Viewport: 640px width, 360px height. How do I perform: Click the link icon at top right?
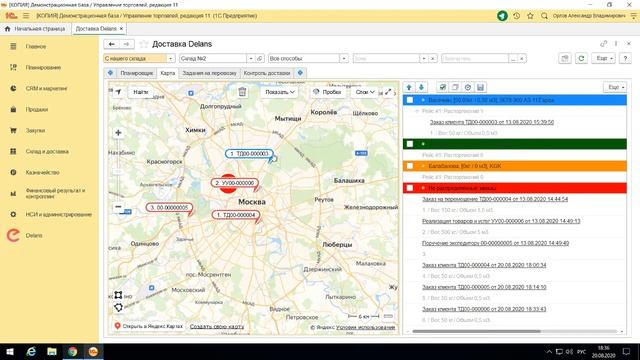click(604, 44)
